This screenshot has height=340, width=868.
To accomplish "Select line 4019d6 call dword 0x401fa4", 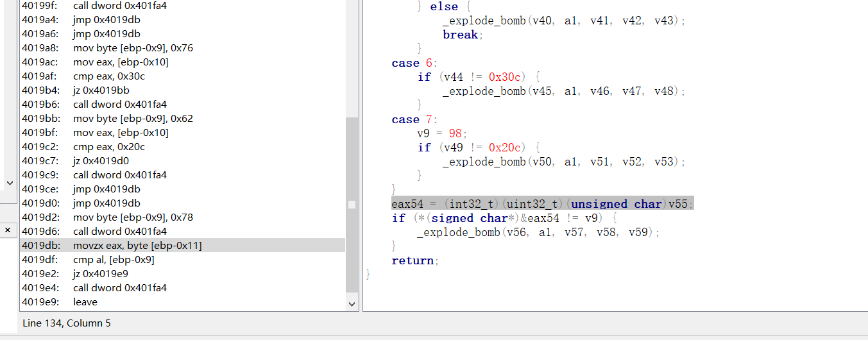I will [182, 232].
